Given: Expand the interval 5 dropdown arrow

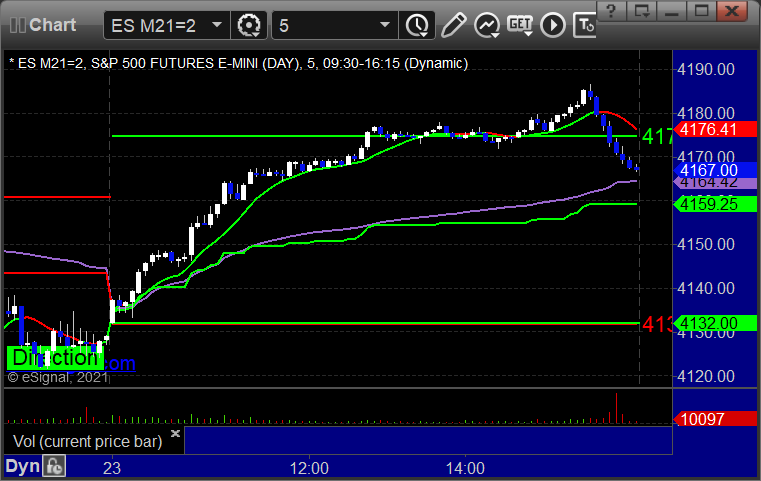Looking at the screenshot, I should [x=385, y=25].
